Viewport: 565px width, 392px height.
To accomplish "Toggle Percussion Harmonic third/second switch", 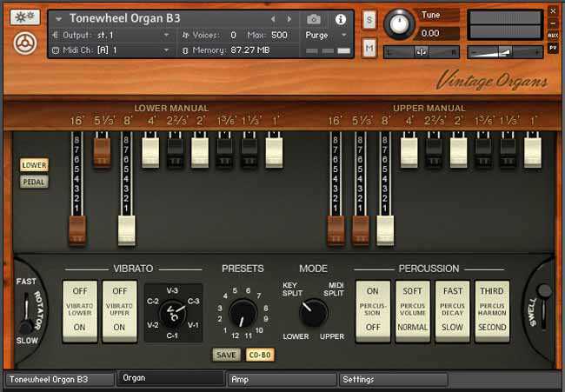I will 492,311.
